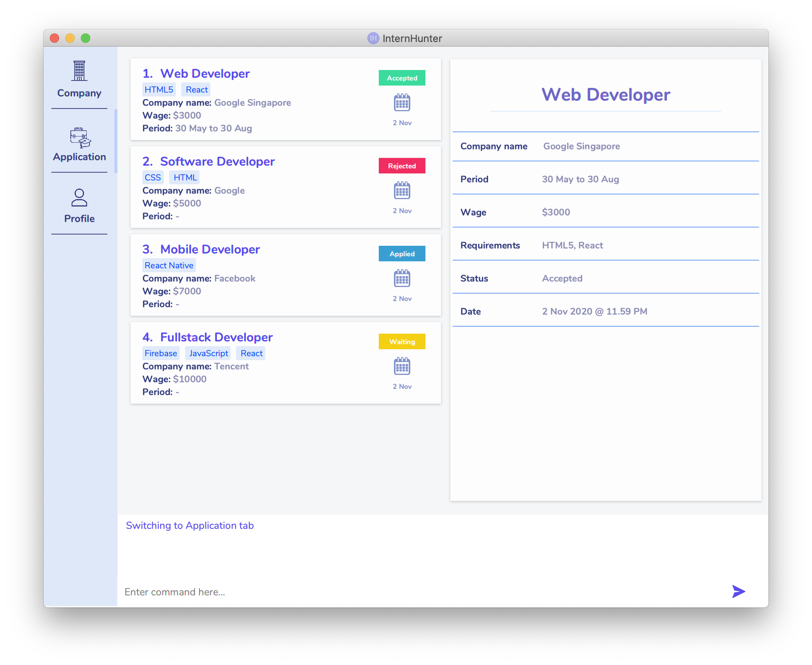Click the Applied status badge
The width and height of the screenshot is (812, 665).
(402, 254)
